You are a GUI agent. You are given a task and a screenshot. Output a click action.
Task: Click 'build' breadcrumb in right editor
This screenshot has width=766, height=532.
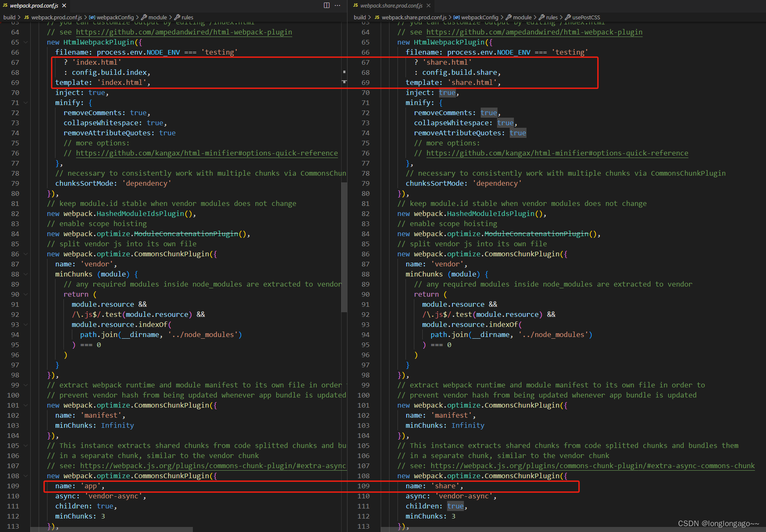click(x=360, y=17)
